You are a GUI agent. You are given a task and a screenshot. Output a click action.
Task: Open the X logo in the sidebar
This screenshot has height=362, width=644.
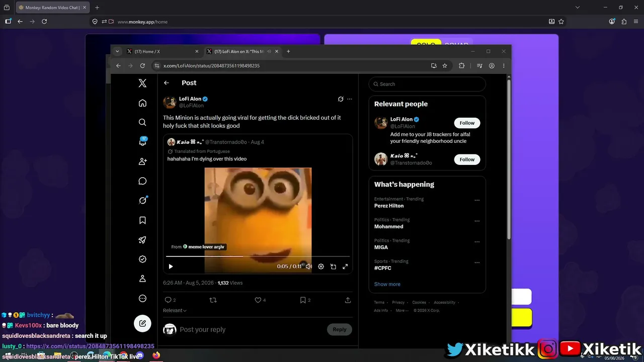[x=142, y=83]
